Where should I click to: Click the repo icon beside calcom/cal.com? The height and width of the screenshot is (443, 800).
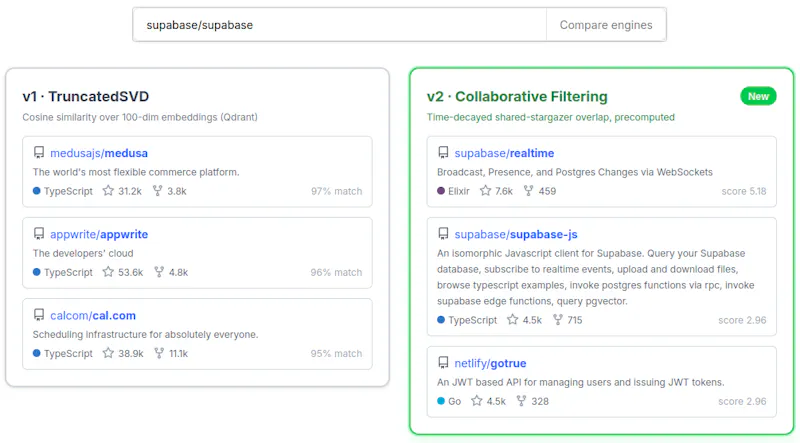click(x=39, y=314)
